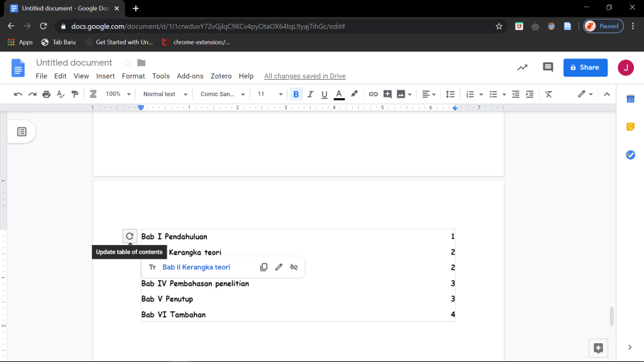Open the Insert menu
The image size is (644, 362).
(105, 76)
